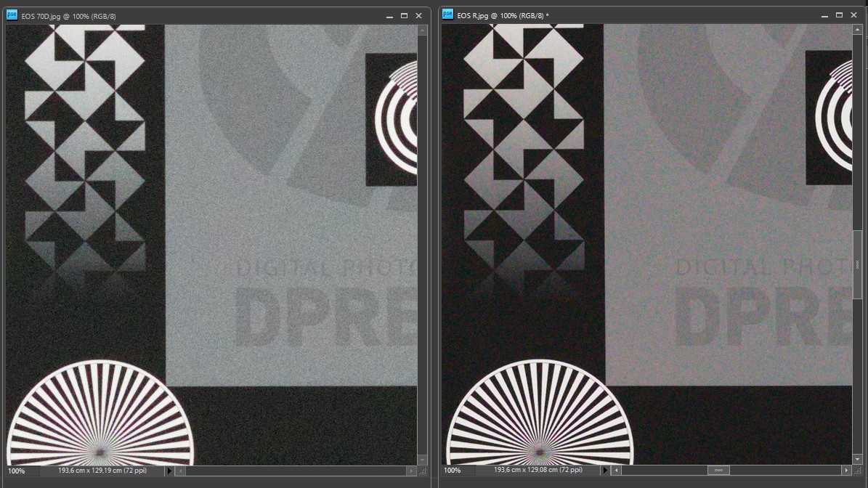The height and width of the screenshot is (488, 868).
Task: Click horizontal scrollbar thumb in EOS R.jpg window
Action: pos(718,471)
